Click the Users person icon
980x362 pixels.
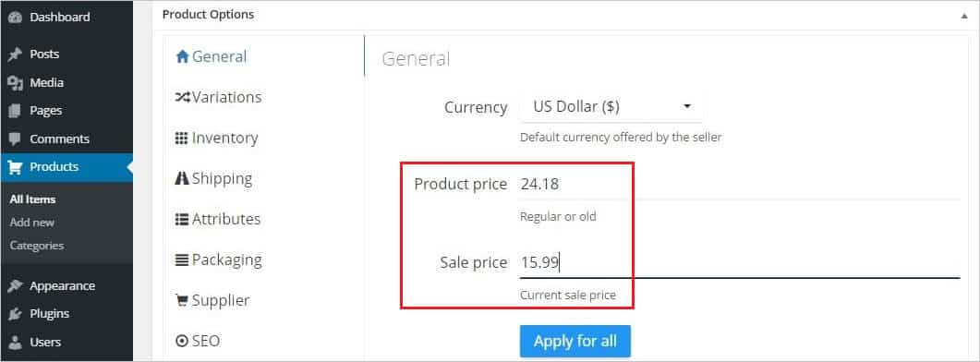(x=15, y=342)
